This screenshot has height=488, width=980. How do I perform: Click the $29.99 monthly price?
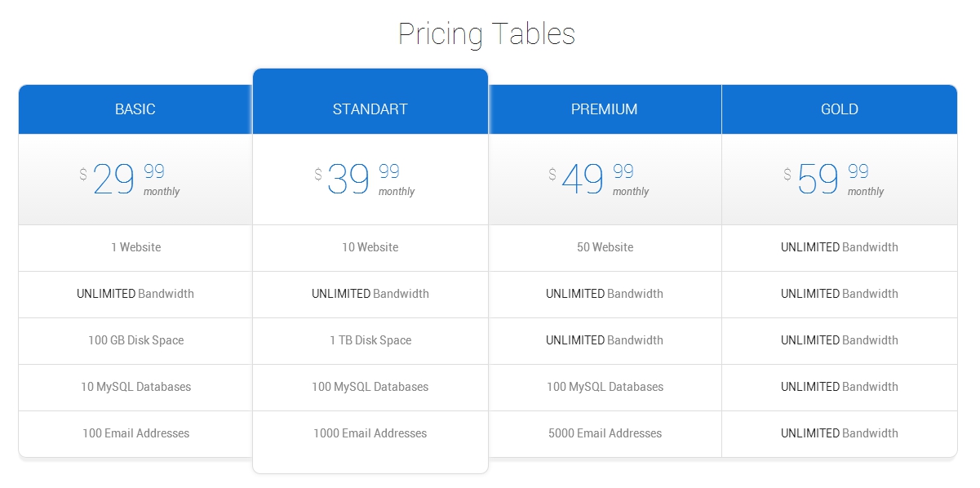coord(130,180)
